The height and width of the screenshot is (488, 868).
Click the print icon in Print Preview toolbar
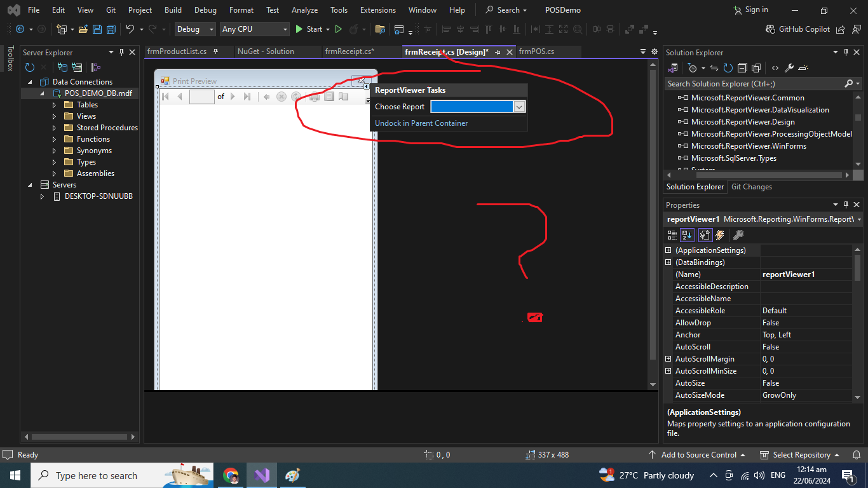(315, 97)
